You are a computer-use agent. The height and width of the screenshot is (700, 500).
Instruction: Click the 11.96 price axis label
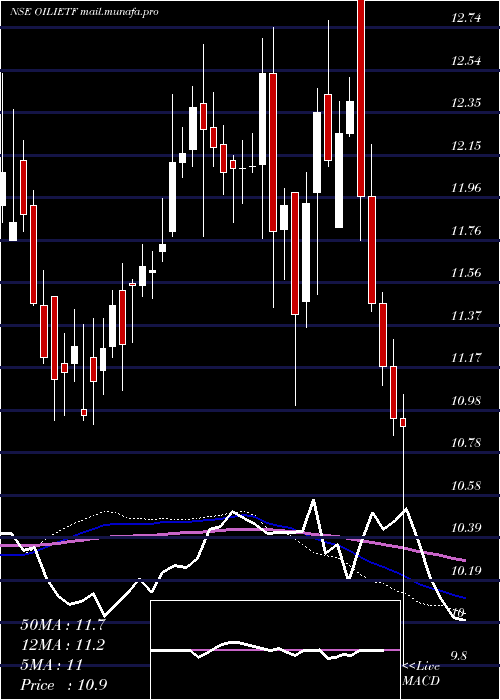pos(465,188)
